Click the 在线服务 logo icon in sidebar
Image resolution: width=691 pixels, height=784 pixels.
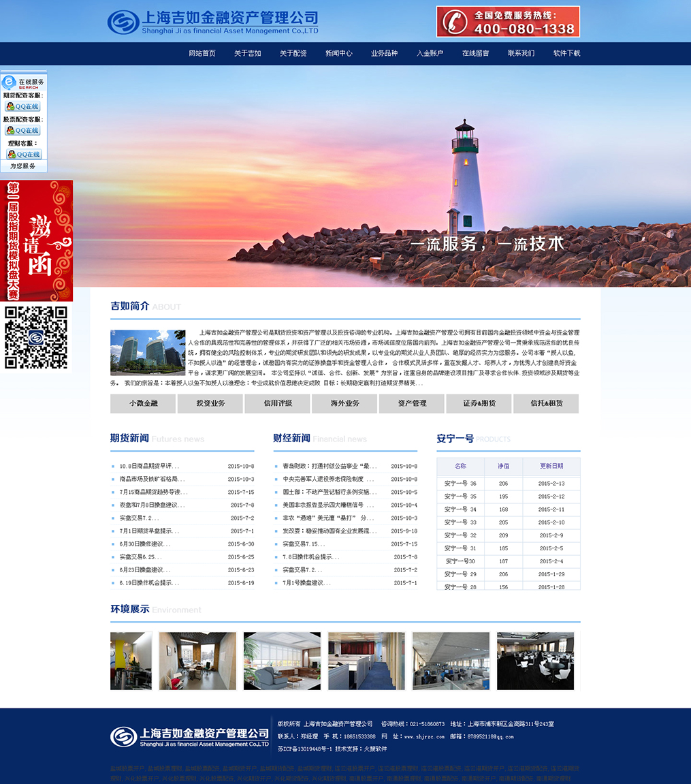click(x=10, y=83)
